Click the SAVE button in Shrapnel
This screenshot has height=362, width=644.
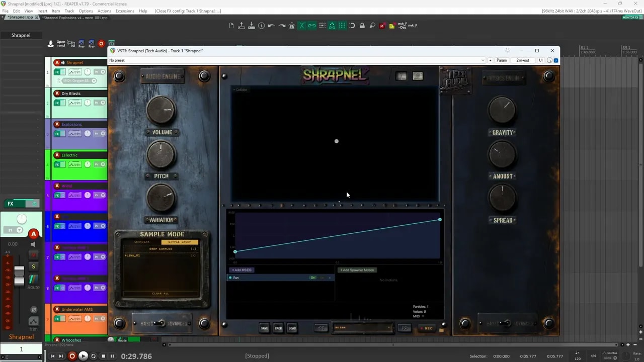click(x=264, y=328)
